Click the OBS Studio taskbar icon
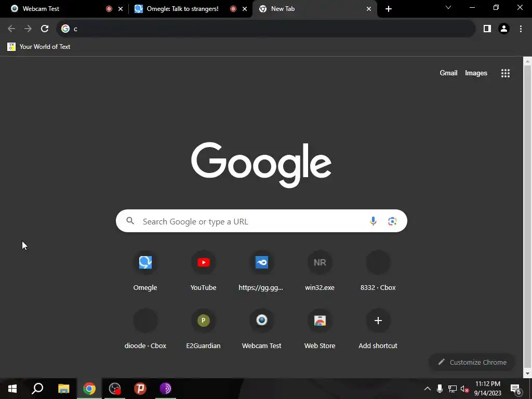532x399 pixels. click(115, 389)
